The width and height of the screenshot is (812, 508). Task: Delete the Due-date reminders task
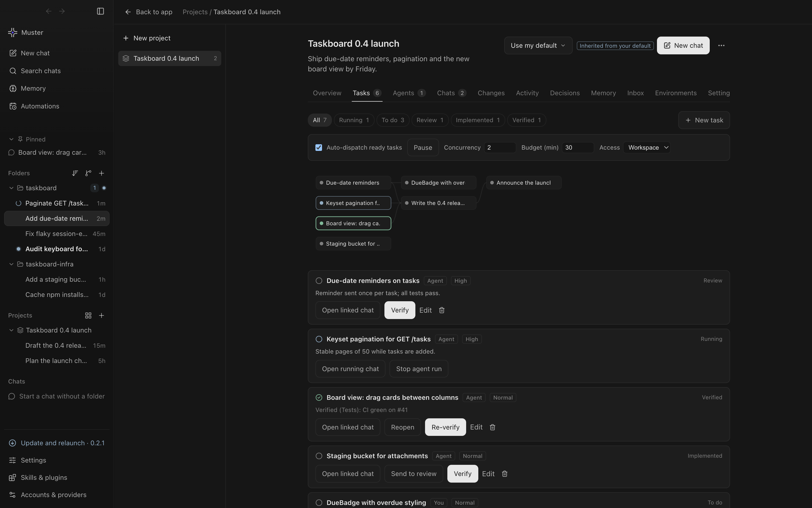pos(442,310)
